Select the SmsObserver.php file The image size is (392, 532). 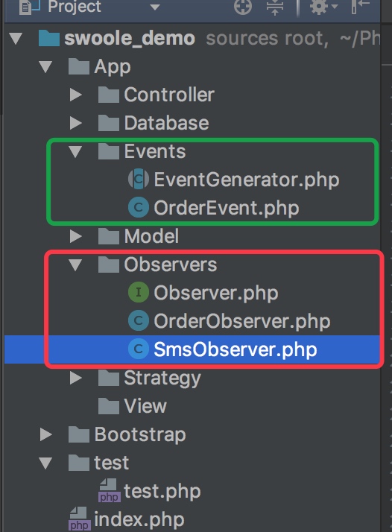pos(222,349)
